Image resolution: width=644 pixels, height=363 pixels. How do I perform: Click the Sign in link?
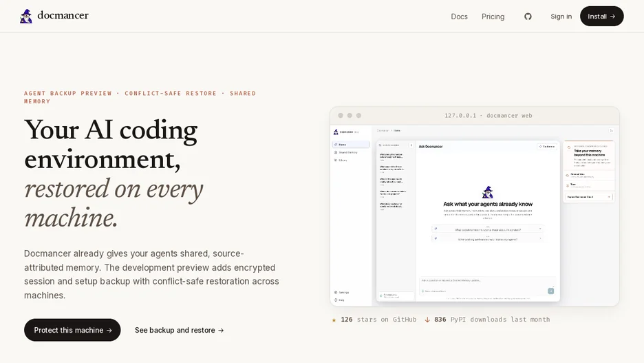tap(561, 17)
